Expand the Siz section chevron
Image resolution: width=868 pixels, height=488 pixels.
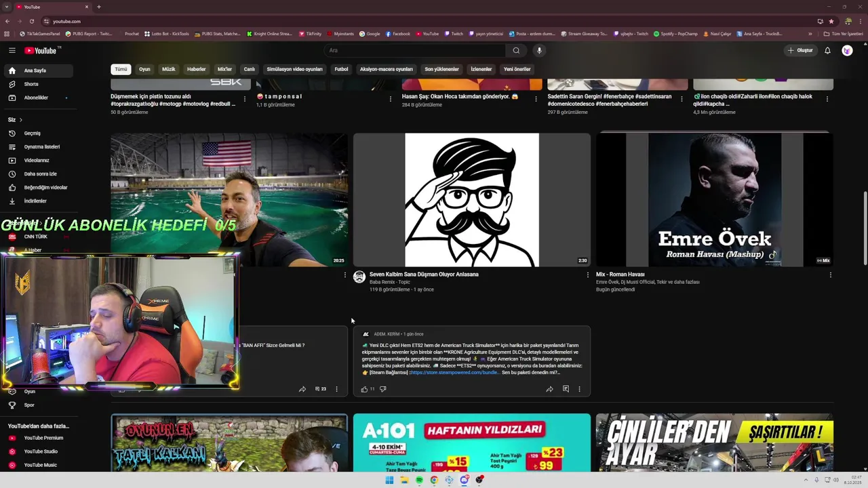click(x=20, y=120)
